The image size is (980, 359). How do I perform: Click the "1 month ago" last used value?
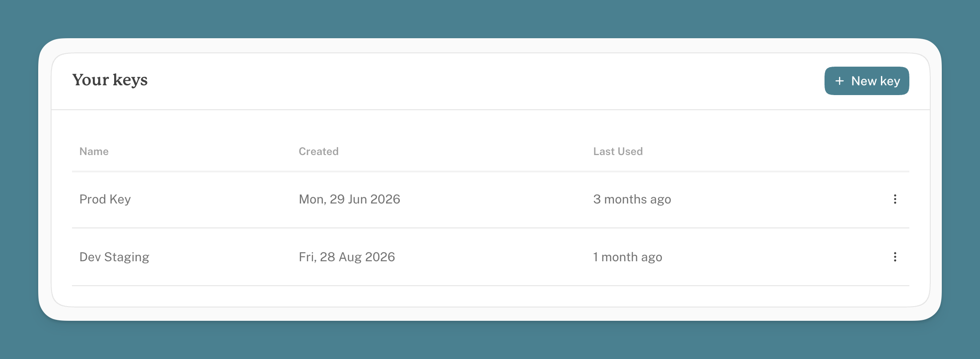pos(628,257)
